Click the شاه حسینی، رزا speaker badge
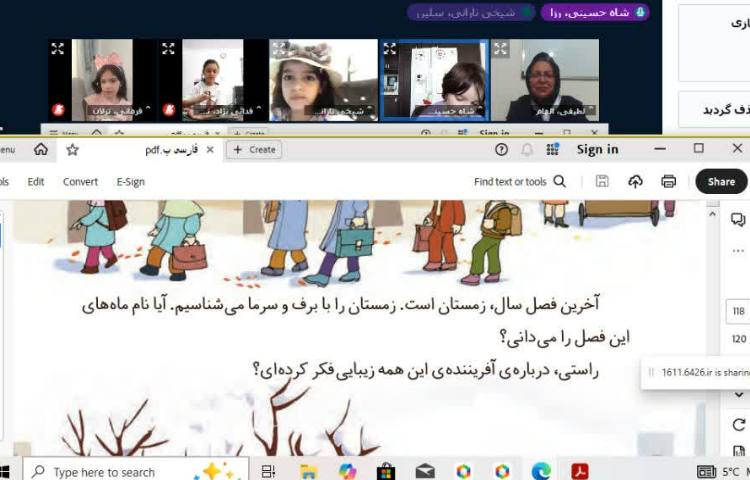The image size is (750, 480). coord(595,12)
